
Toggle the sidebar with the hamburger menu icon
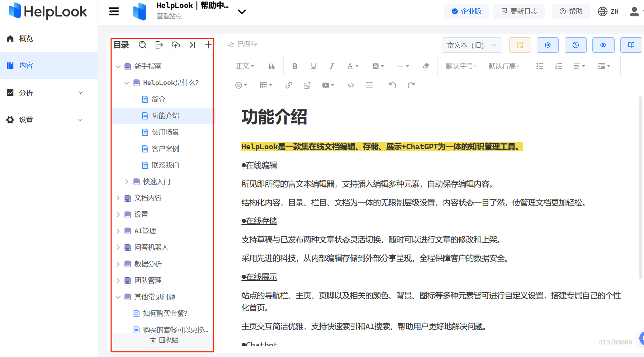point(114,11)
